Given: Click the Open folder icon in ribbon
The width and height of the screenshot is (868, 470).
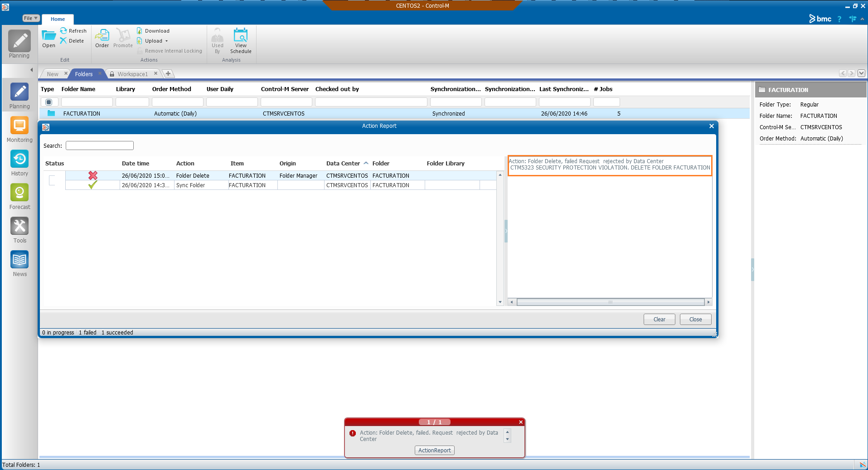Looking at the screenshot, I should coord(48,39).
